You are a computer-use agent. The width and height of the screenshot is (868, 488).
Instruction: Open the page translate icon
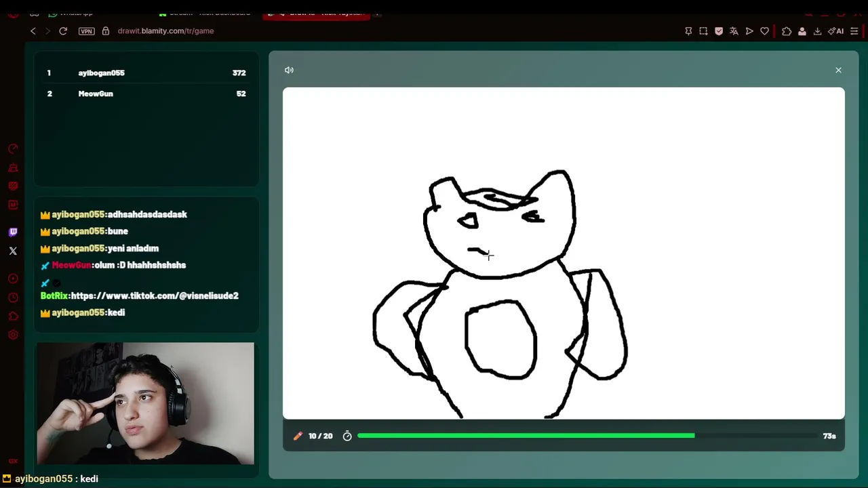(734, 31)
